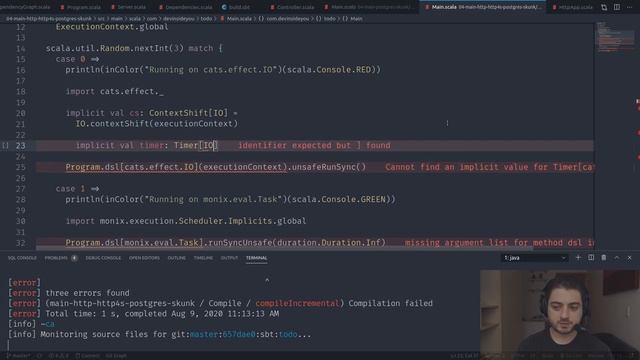This screenshot has height=360, width=640.
Task: Create a new terminal with plus icon
Action: coord(578,258)
